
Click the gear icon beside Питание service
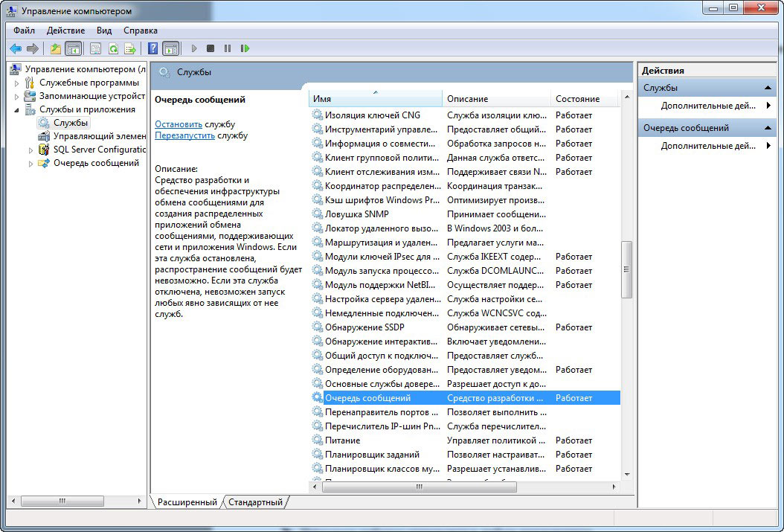click(317, 440)
